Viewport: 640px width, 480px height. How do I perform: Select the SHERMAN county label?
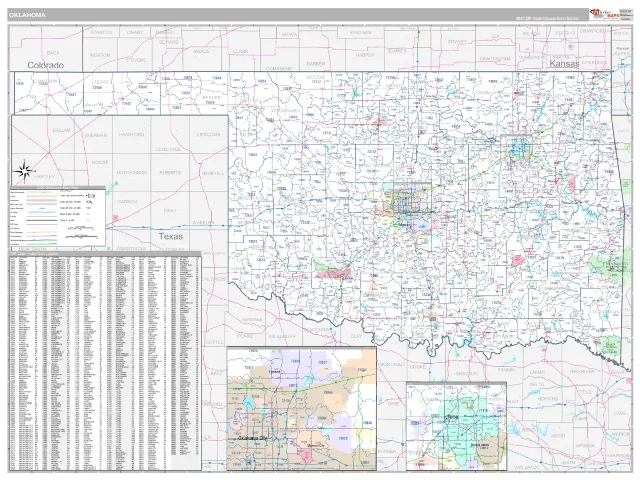pos(96,135)
